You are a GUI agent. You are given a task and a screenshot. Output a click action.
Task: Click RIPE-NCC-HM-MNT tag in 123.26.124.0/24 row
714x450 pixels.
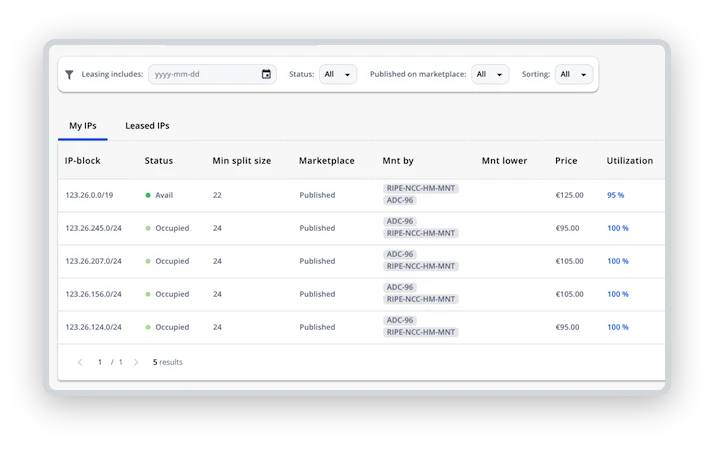pyautogui.click(x=421, y=332)
